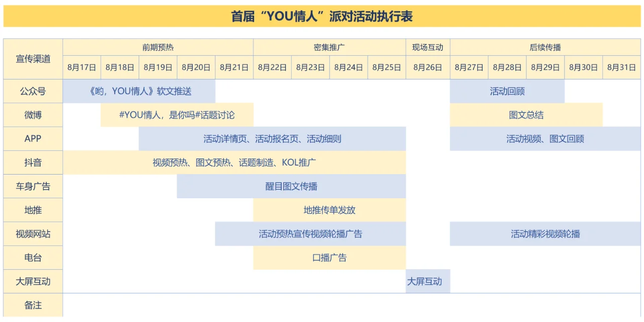Click the 活动精彩视频轮播 task bar
The image size is (644, 322).
coord(545,234)
